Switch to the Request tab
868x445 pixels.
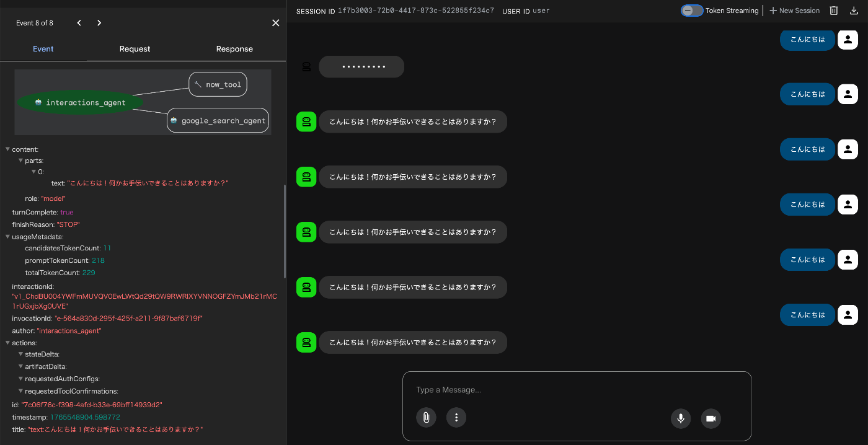pyautogui.click(x=135, y=49)
